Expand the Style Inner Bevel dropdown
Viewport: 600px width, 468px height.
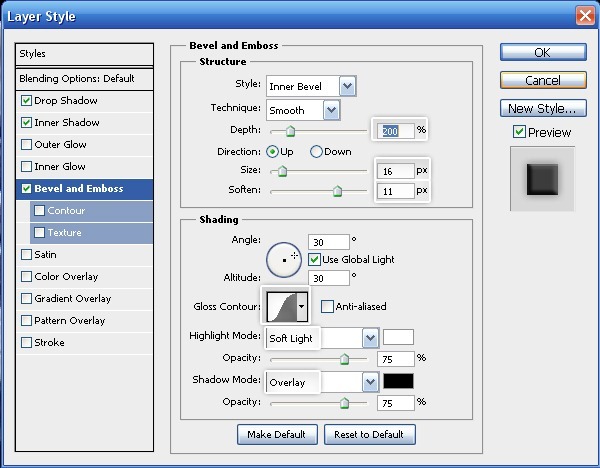(347, 87)
